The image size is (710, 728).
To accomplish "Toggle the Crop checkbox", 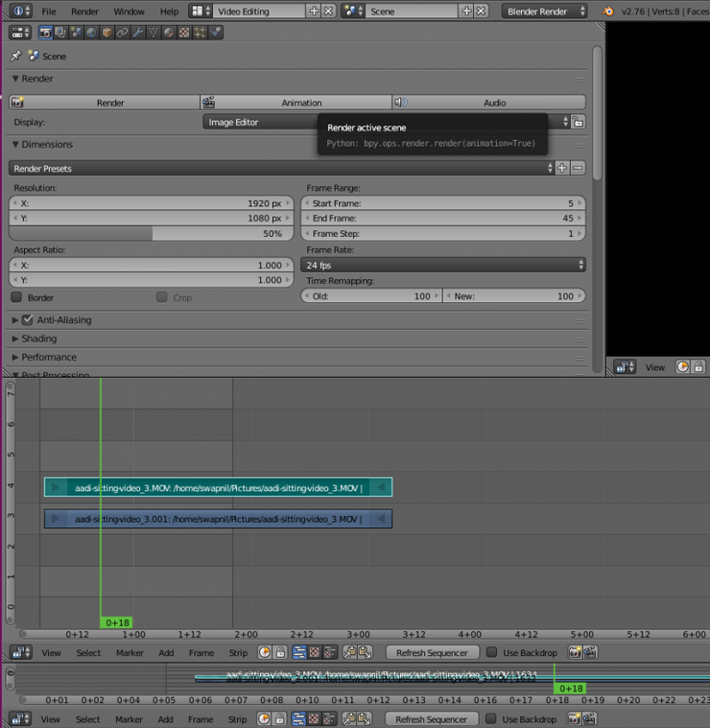I will point(161,297).
